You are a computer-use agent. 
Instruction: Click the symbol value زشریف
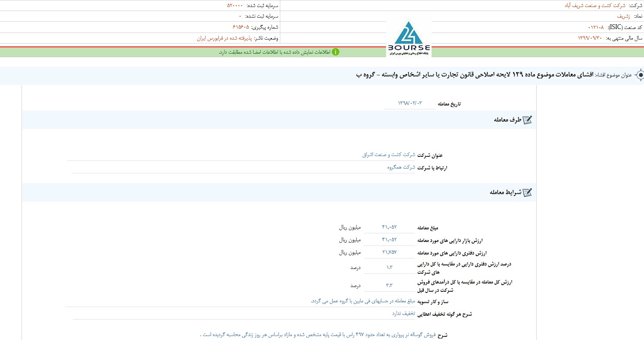pyautogui.click(x=624, y=16)
